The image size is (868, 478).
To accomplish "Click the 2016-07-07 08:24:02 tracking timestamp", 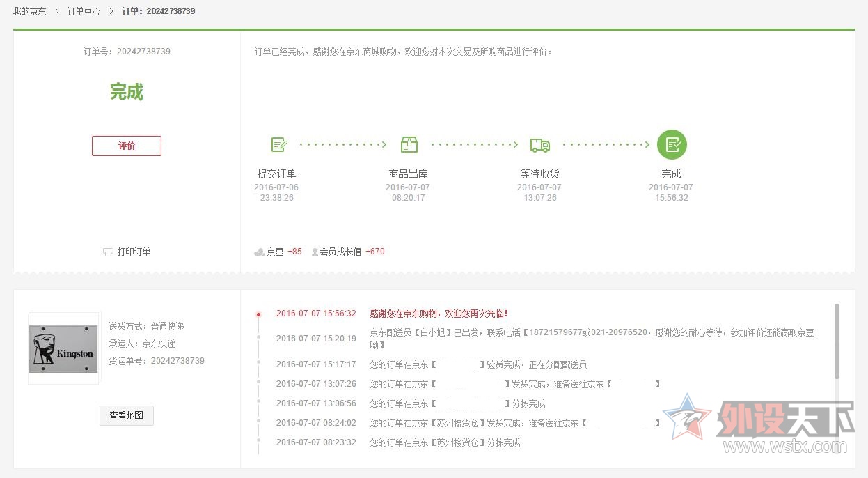I will (316, 423).
